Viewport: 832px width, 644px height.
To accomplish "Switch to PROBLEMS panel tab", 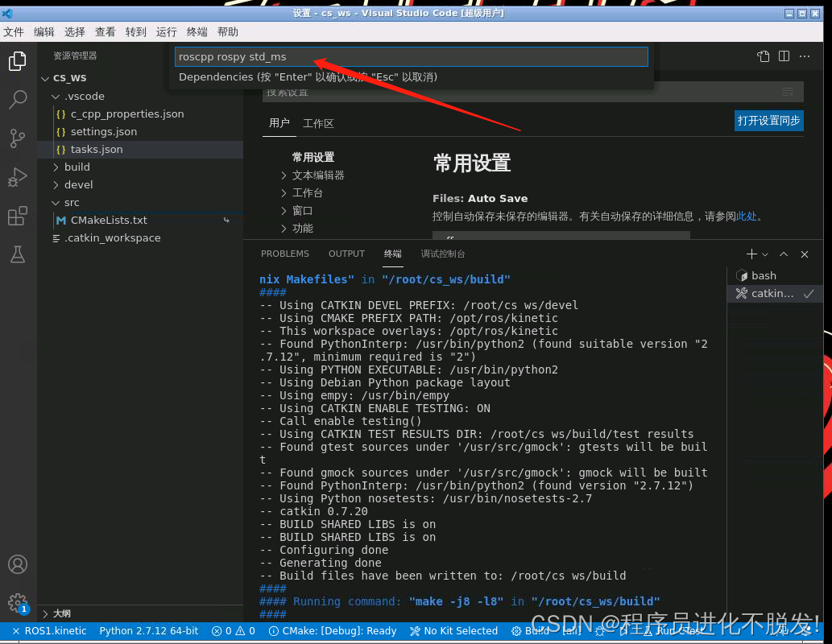I will (285, 254).
